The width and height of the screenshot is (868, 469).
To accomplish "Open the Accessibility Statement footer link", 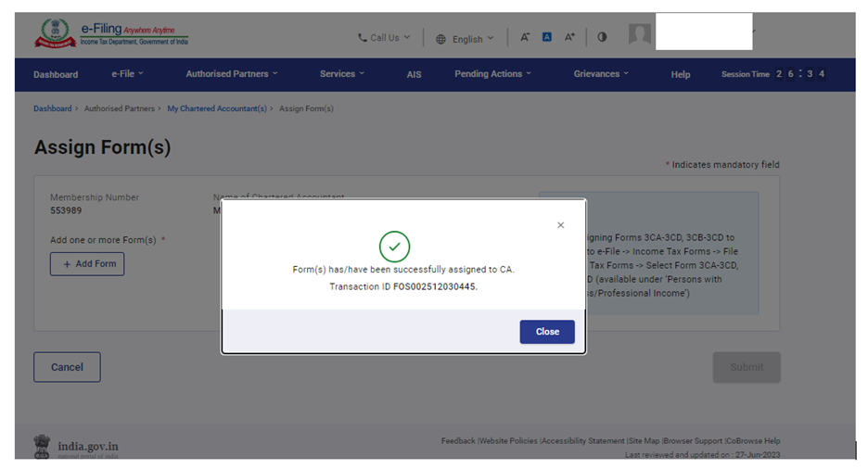I will (583, 441).
